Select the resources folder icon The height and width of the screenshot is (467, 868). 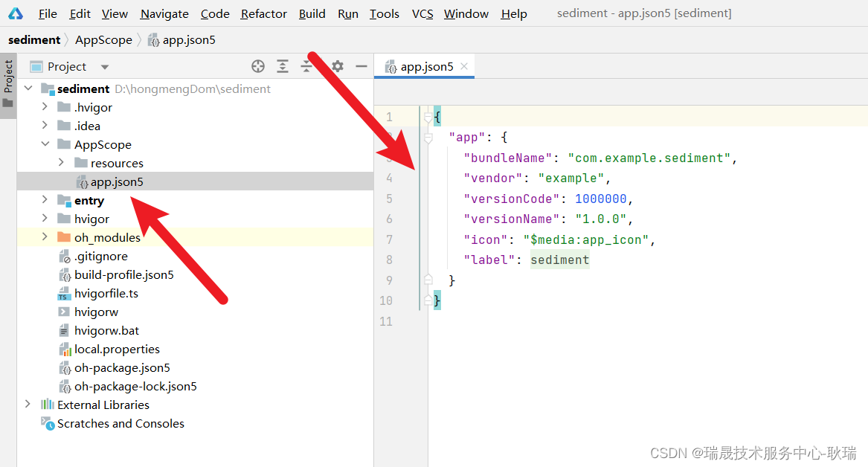81,163
